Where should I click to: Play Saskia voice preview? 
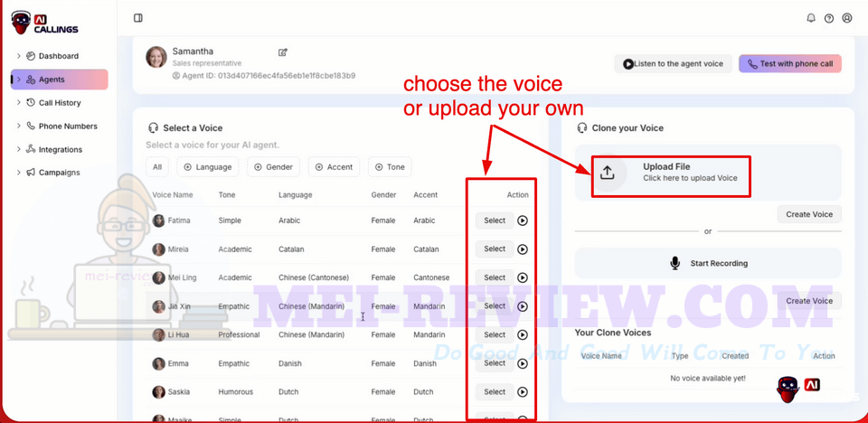click(523, 392)
